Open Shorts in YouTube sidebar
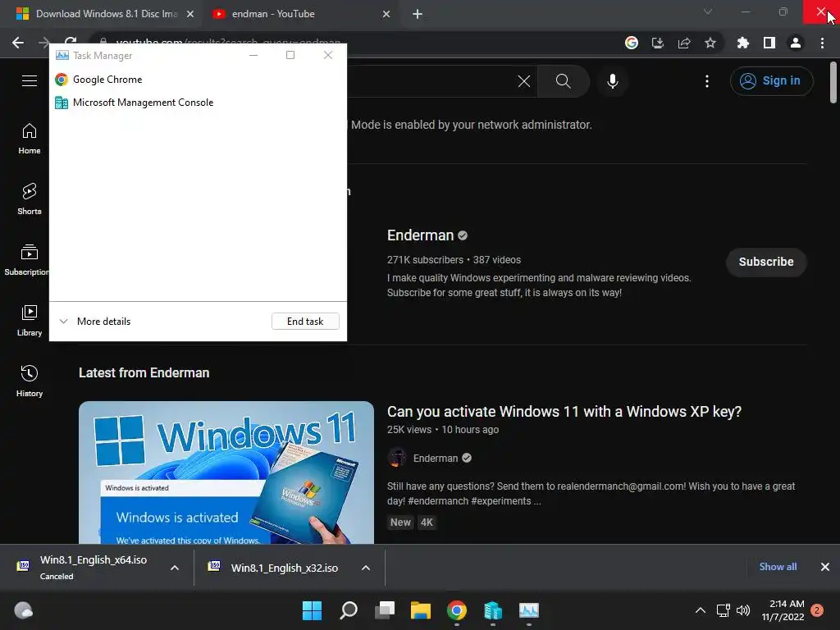Screen dimensions: 840x630 tap(30, 199)
